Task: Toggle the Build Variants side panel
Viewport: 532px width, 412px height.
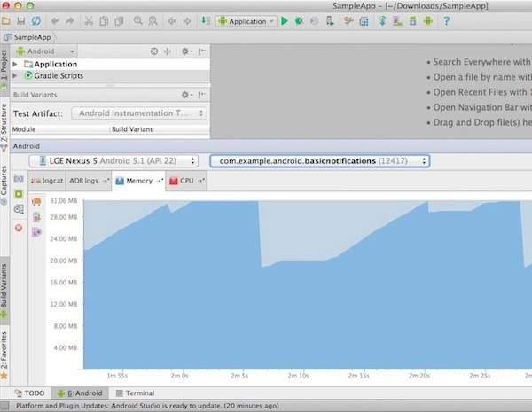Action: tap(5, 290)
